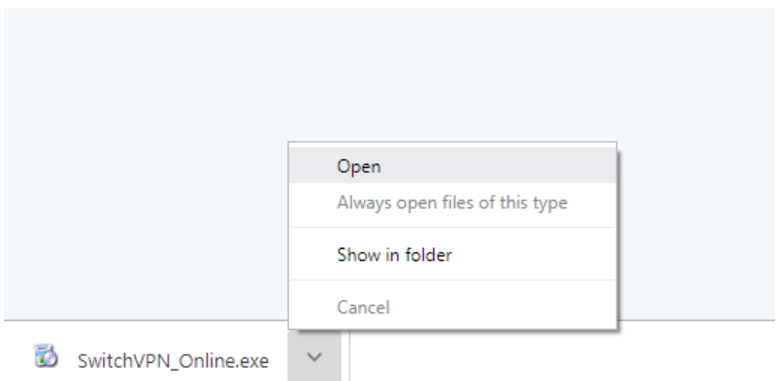Click the Cancel download menu option

[x=453, y=307]
